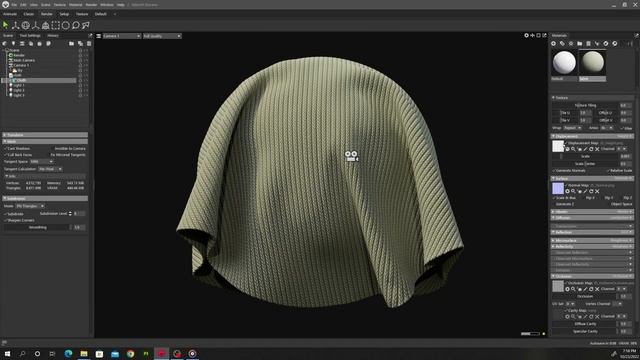
Task: Open Windows Start menu
Action: pyautogui.click(x=7, y=353)
